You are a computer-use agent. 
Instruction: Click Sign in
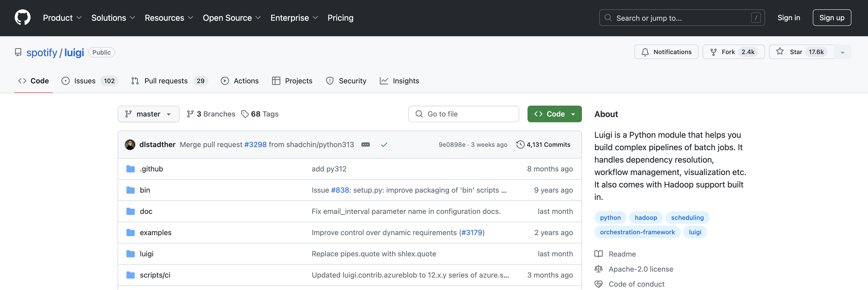point(788,18)
